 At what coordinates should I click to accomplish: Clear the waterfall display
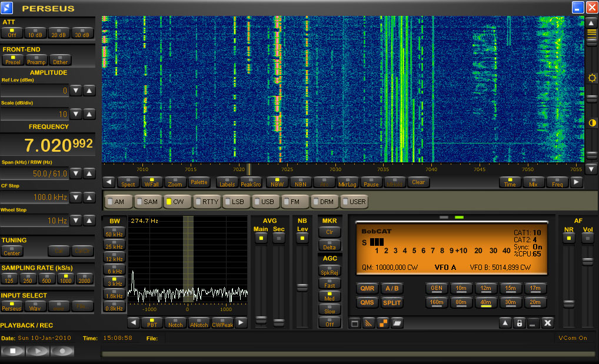pos(418,182)
